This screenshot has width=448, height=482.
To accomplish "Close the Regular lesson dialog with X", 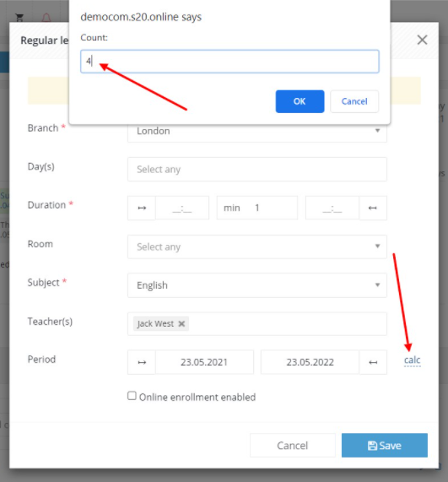I will click(422, 40).
